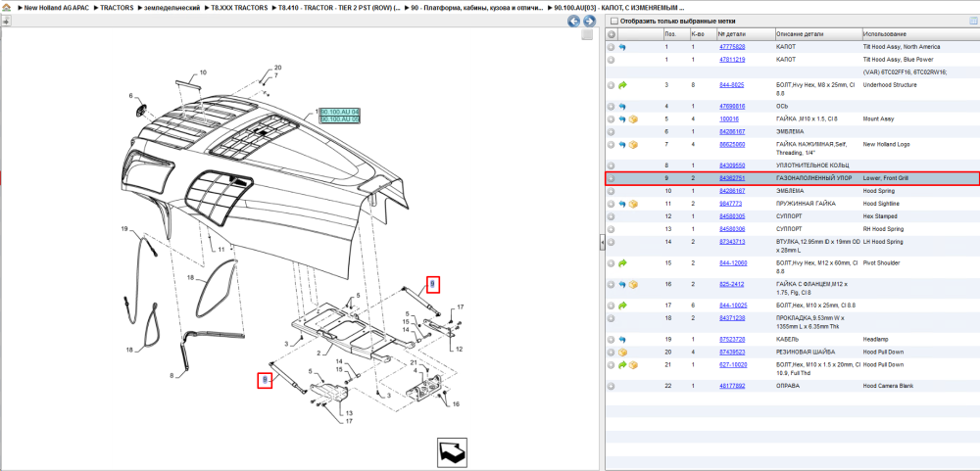980x471 pixels.
Task: Open 'T8.XXX TRACTORS' breadcrumb
Action: coord(239,8)
